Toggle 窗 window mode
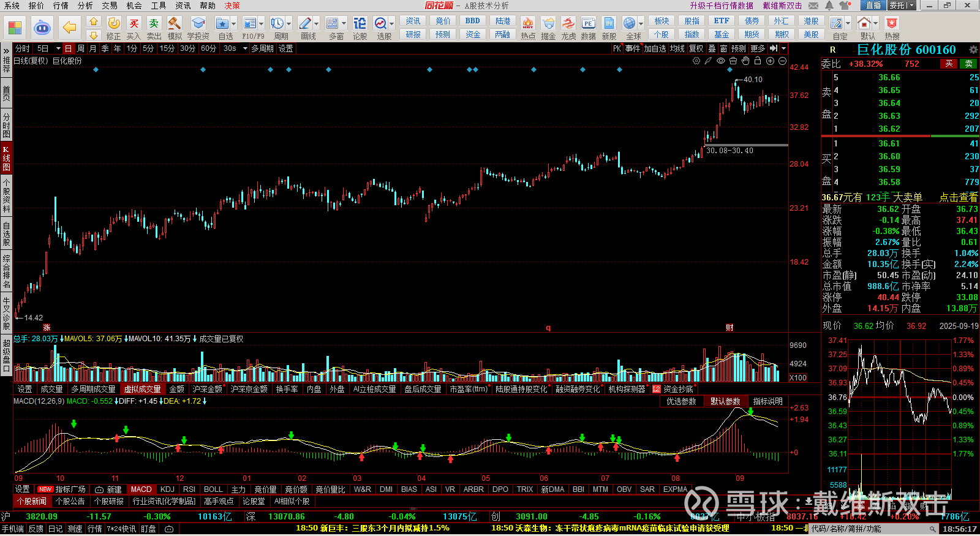This screenshot has height=536, width=980. click(x=723, y=48)
